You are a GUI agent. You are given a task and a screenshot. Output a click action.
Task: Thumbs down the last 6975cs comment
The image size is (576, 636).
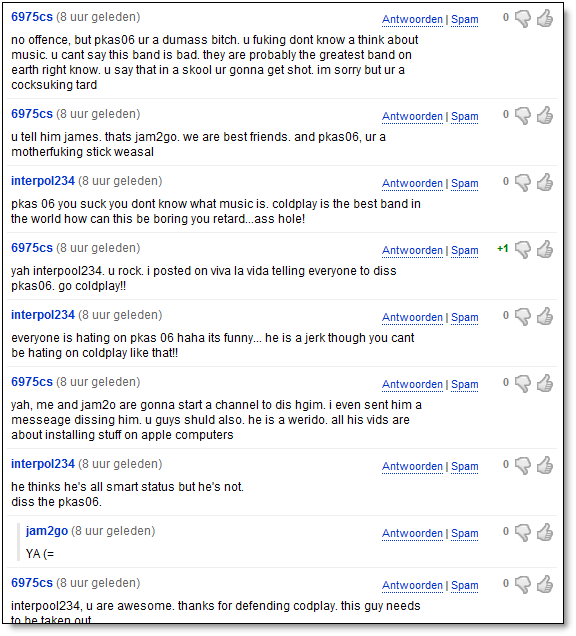(523, 584)
